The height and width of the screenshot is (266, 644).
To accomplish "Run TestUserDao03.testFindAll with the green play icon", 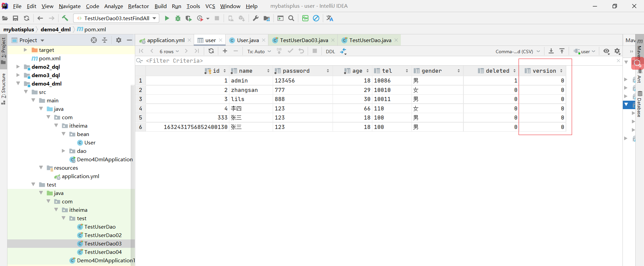I will pos(167,18).
